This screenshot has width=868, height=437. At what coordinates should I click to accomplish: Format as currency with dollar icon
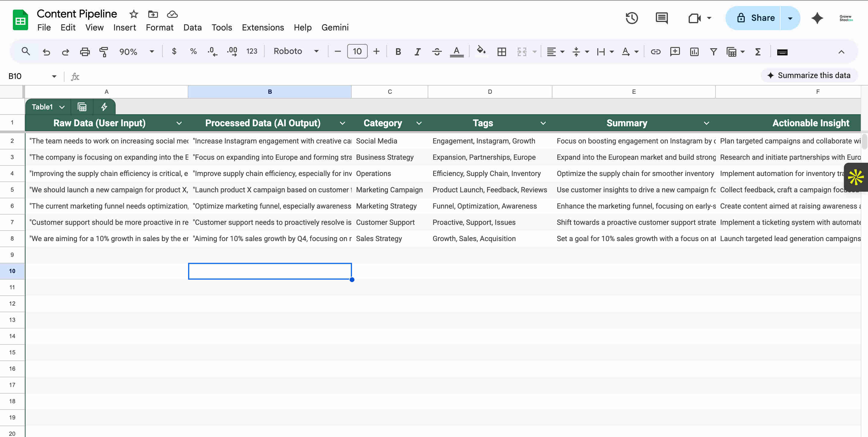(174, 51)
